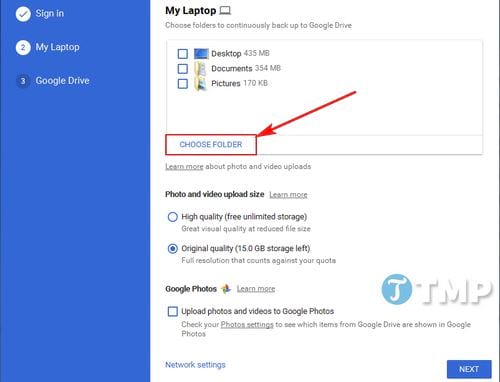Click the "435 MB" size value
This screenshot has width=500, height=382.
click(256, 53)
